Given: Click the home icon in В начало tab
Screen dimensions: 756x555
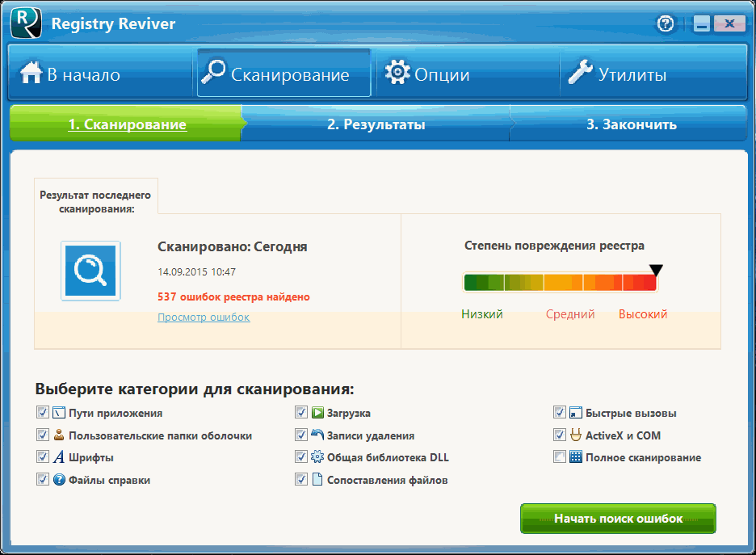Looking at the screenshot, I should coord(31,74).
